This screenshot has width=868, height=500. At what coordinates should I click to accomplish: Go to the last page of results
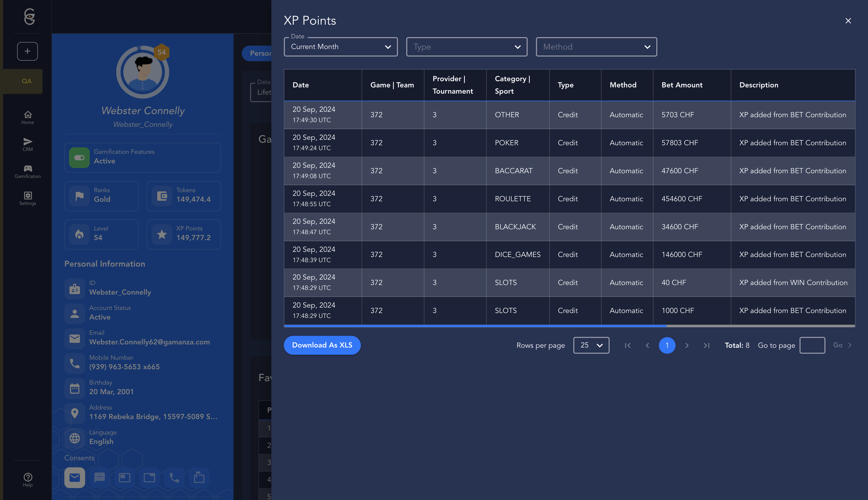point(706,345)
